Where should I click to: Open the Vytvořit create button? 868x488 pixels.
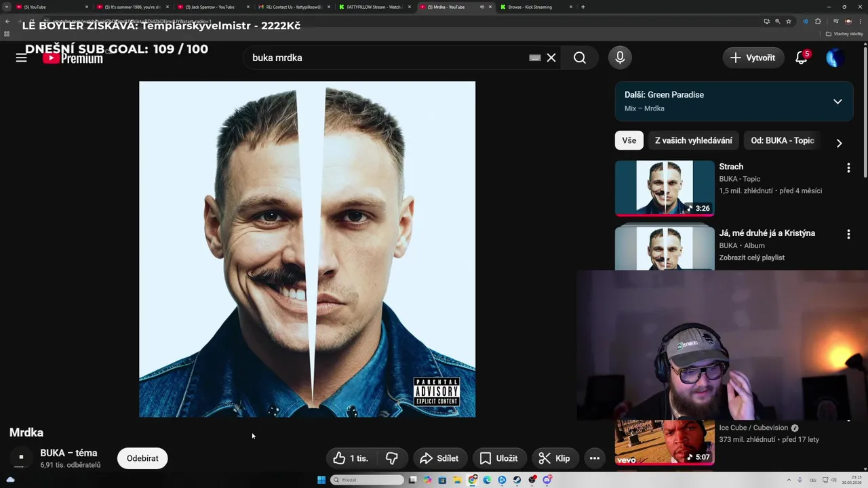click(753, 58)
